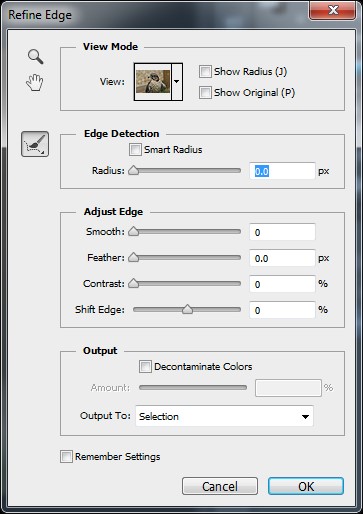Tick the Remember Settings checkbox
Image resolution: width=363 pixels, height=514 pixels.
click(66, 457)
